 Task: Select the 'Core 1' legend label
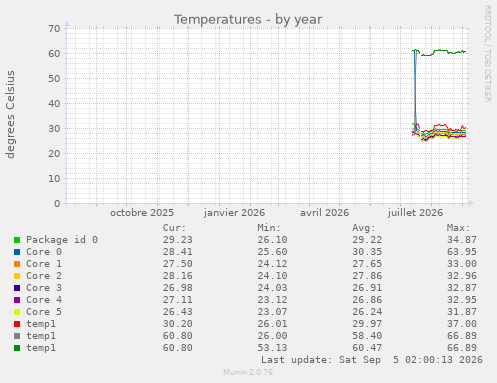pyautogui.click(x=44, y=264)
